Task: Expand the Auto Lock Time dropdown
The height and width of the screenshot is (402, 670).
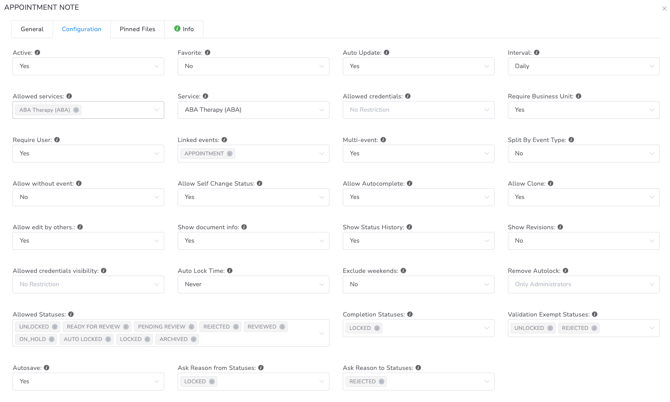Action: coord(253,284)
